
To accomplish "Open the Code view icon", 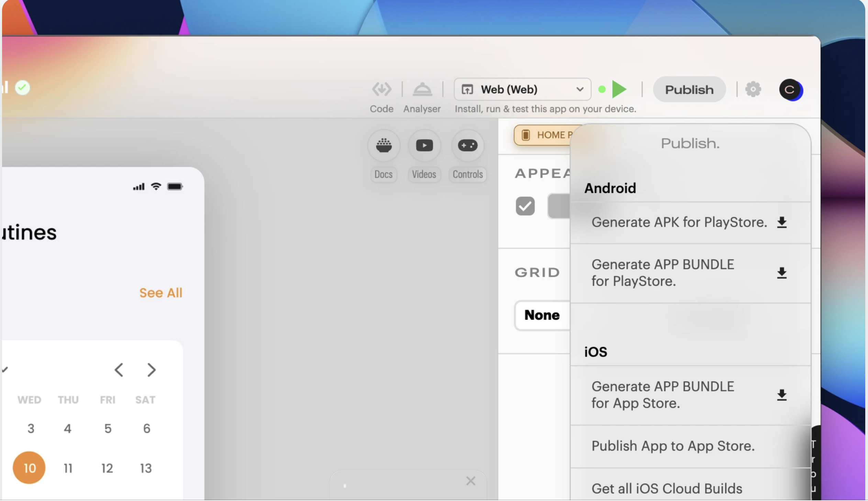I will 381,89.
